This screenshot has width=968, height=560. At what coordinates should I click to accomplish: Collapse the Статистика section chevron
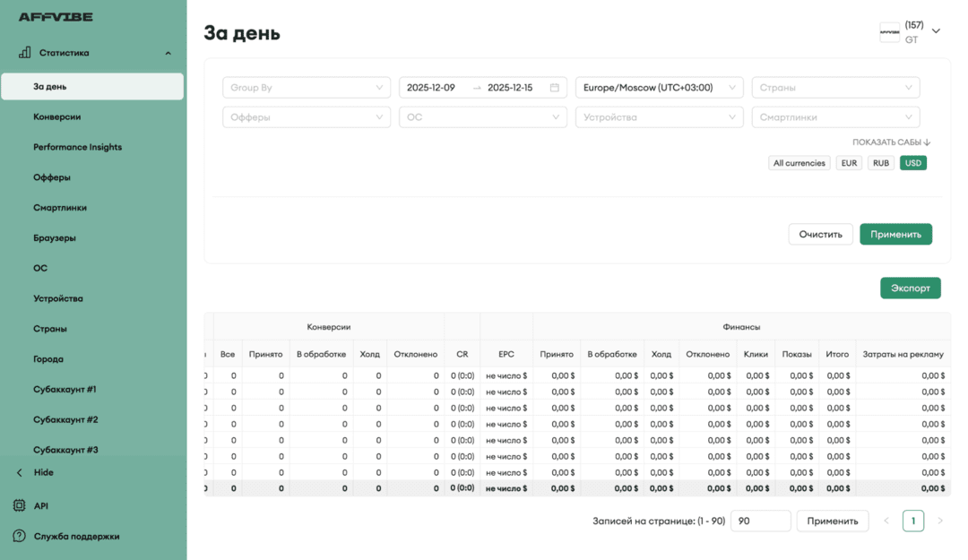point(168,54)
